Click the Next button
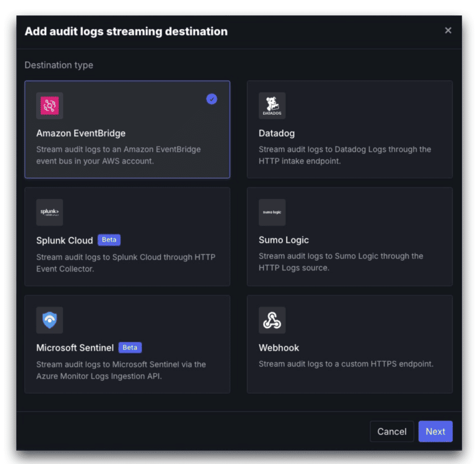This screenshot has width=476, height=464. (436, 431)
